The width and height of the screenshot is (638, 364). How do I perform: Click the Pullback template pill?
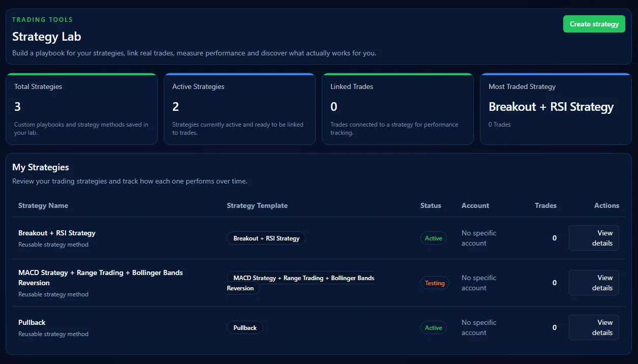245,327
